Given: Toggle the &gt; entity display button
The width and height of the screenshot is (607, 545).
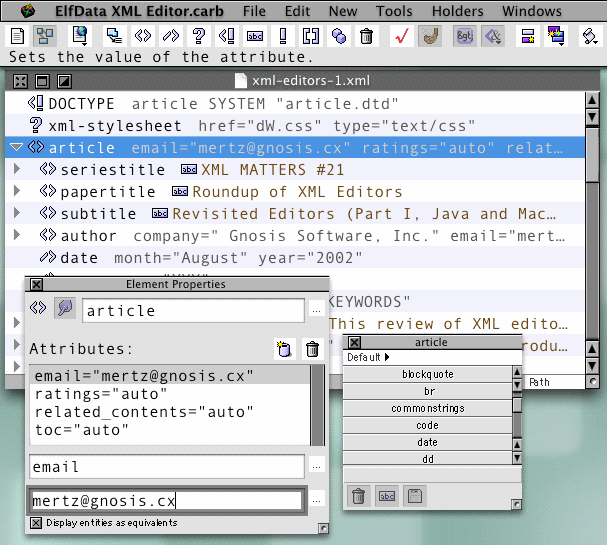Looking at the screenshot, I should pyautogui.click(x=465, y=36).
